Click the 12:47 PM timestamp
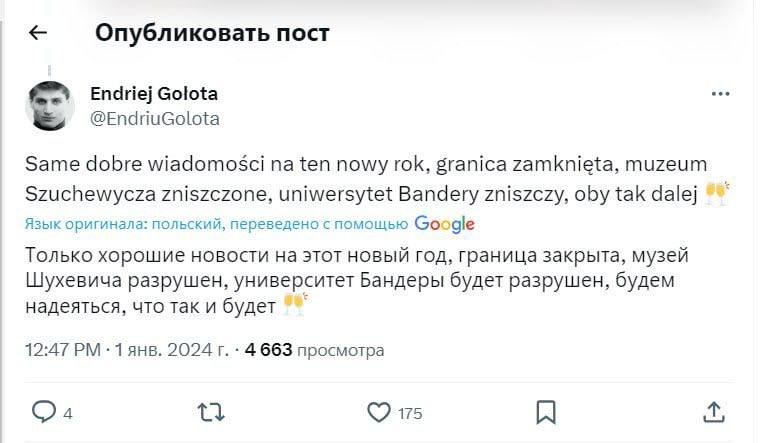768x443 pixels. [x=62, y=350]
